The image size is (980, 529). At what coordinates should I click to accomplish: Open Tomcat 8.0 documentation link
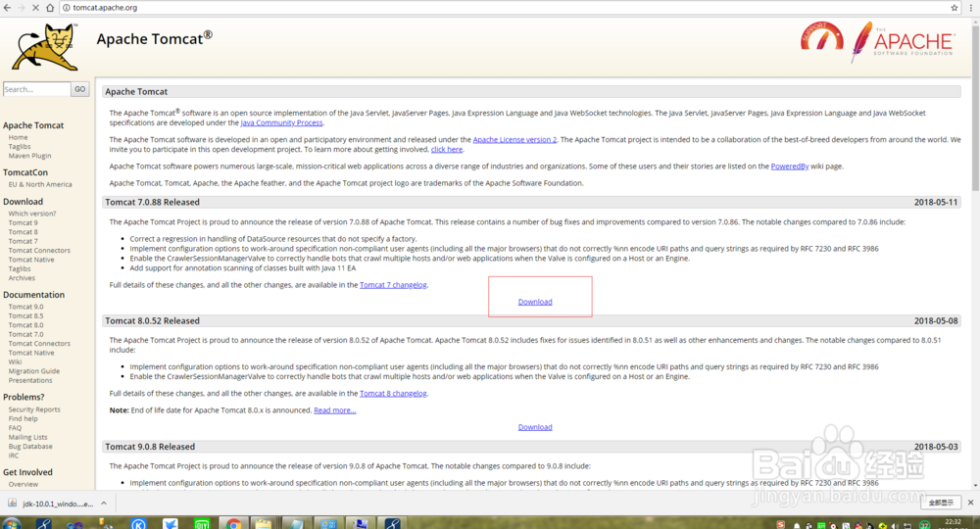pos(26,325)
